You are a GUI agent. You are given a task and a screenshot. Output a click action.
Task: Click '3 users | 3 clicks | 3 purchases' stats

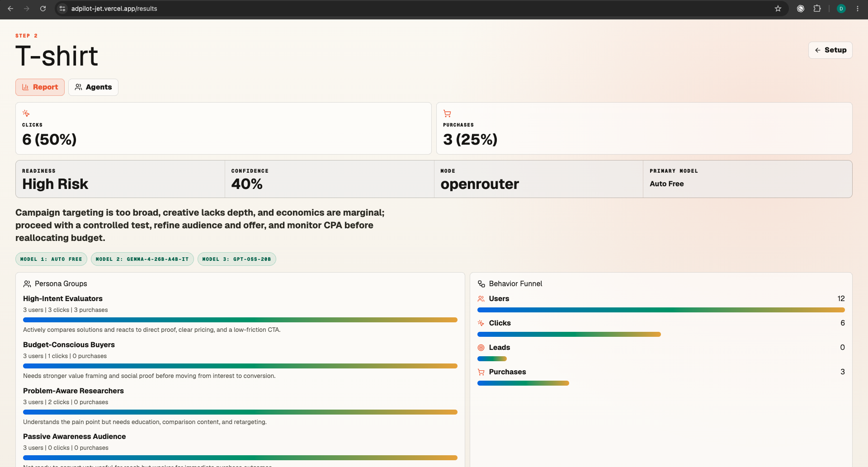pyautogui.click(x=66, y=310)
